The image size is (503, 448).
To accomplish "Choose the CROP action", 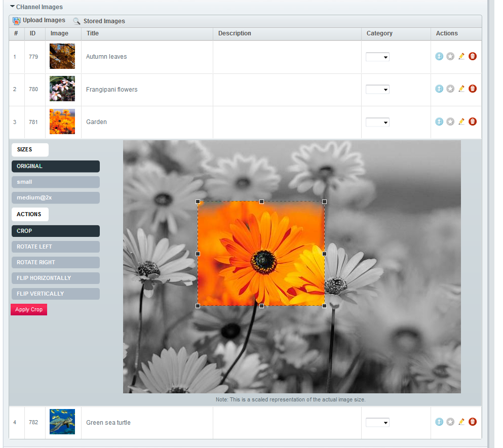I will coord(56,231).
